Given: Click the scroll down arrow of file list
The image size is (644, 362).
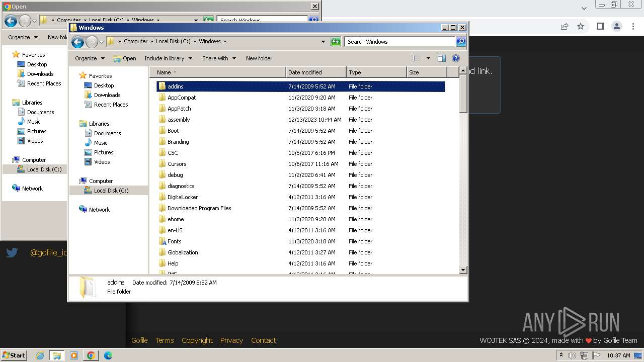Looking at the screenshot, I should 463,270.
